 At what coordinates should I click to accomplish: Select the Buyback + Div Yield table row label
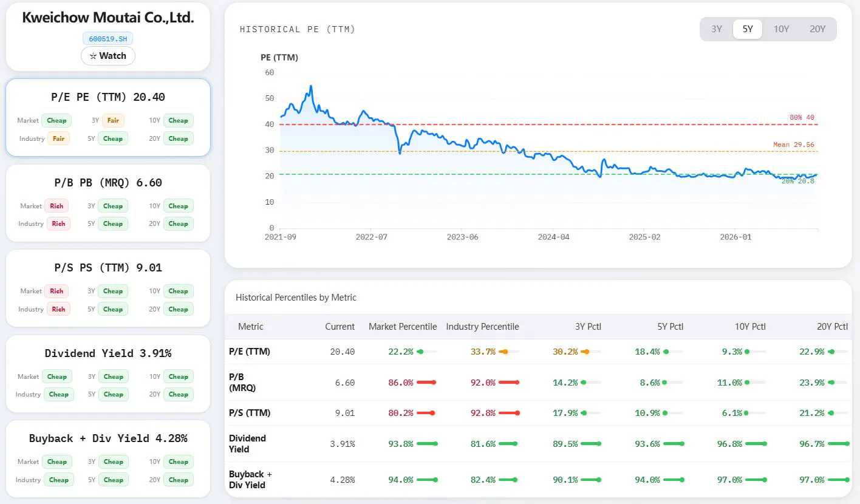[250, 480]
